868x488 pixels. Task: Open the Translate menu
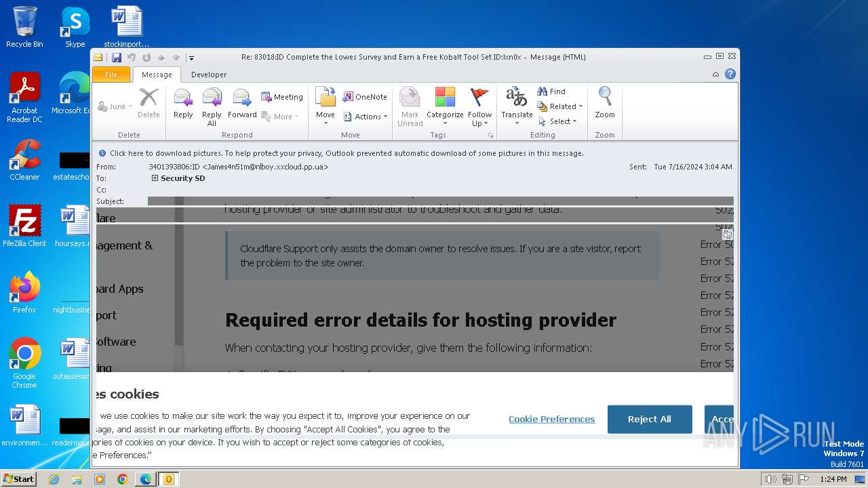[x=517, y=106]
